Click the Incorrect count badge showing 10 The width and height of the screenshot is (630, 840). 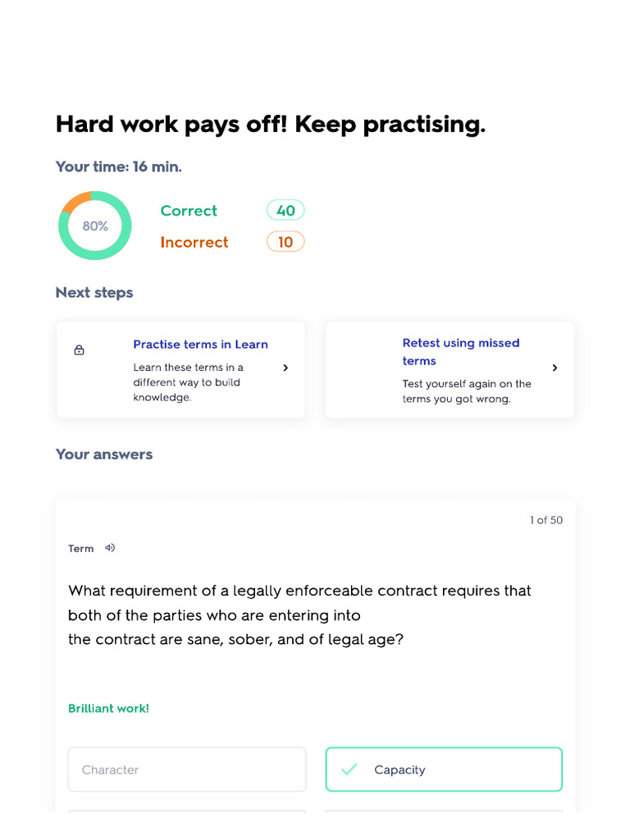285,242
